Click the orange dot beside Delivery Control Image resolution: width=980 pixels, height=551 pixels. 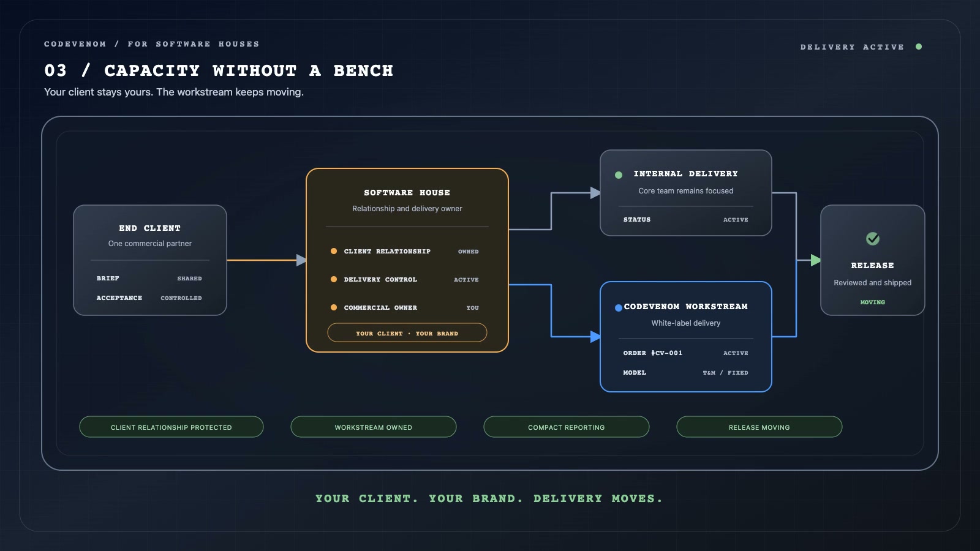(334, 279)
